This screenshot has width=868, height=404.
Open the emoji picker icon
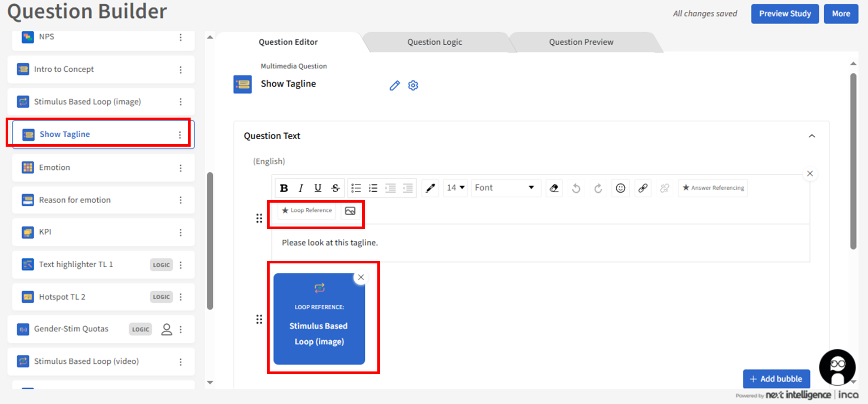(x=620, y=188)
